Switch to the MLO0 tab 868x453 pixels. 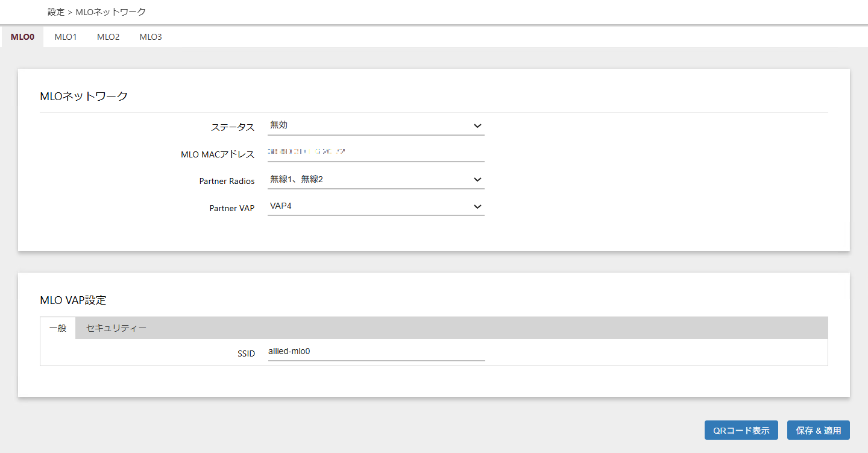click(22, 37)
